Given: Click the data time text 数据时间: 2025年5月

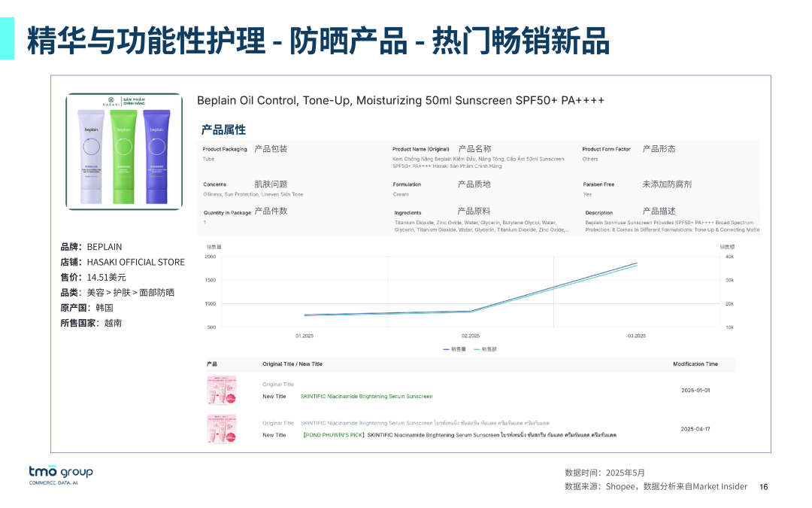Looking at the screenshot, I should tap(604, 473).
